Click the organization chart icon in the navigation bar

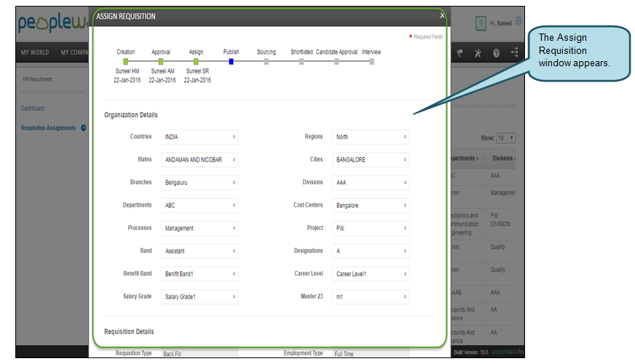point(515,52)
